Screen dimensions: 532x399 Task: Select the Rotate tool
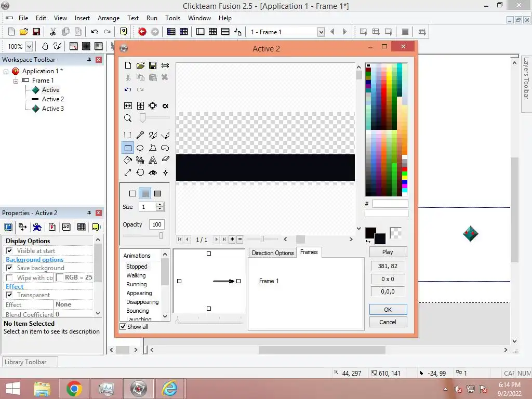pos(140,172)
